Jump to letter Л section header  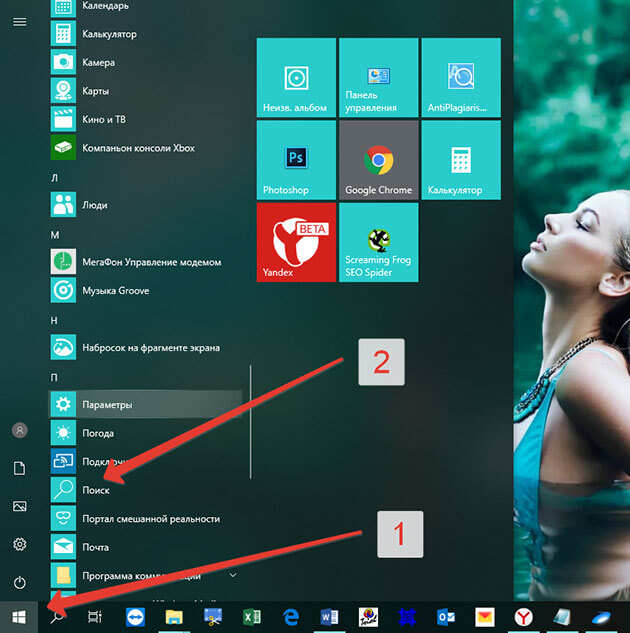[x=54, y=178]
